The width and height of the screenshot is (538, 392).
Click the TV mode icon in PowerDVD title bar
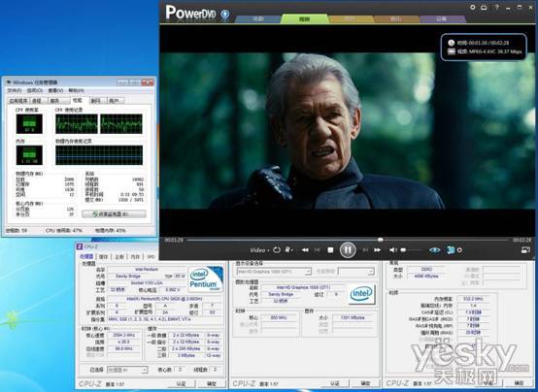pyautogui.click(x=484, y=7)
